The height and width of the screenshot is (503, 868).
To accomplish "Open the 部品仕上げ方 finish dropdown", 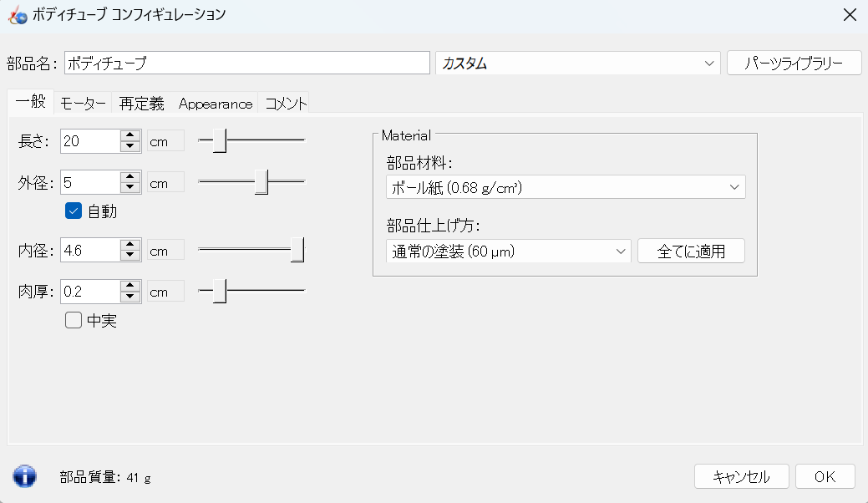I will pos(508,251).
